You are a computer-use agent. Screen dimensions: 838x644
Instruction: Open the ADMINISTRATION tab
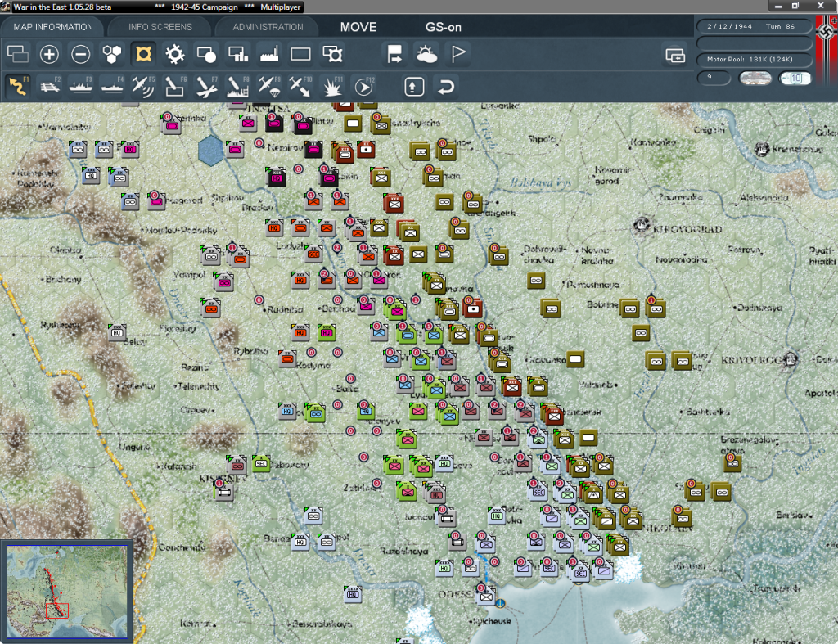click(268, 27)
